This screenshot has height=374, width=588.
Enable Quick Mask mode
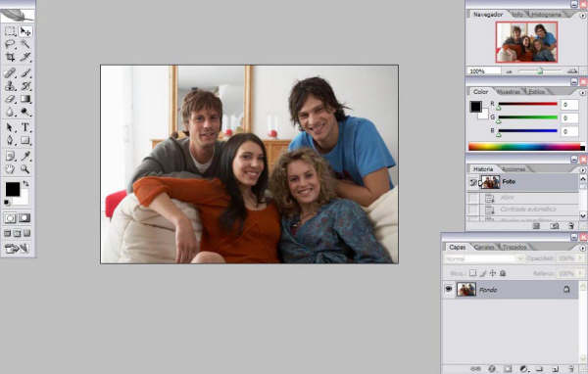coord(24,218)
